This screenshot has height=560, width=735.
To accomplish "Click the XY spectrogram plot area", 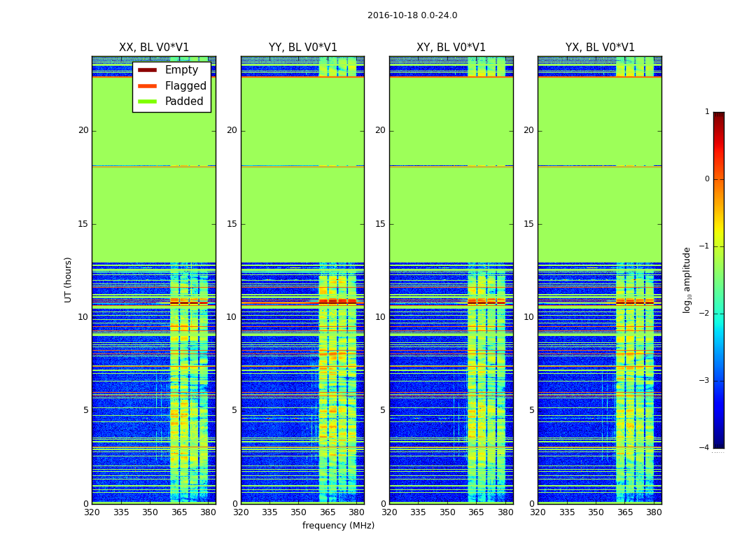I will click(x=451, y=280).
